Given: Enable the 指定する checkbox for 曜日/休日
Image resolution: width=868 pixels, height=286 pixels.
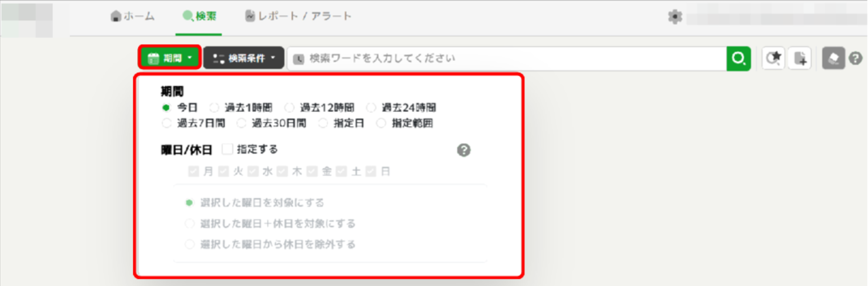Looking at the screenshot, I should (x=228, y=150).
